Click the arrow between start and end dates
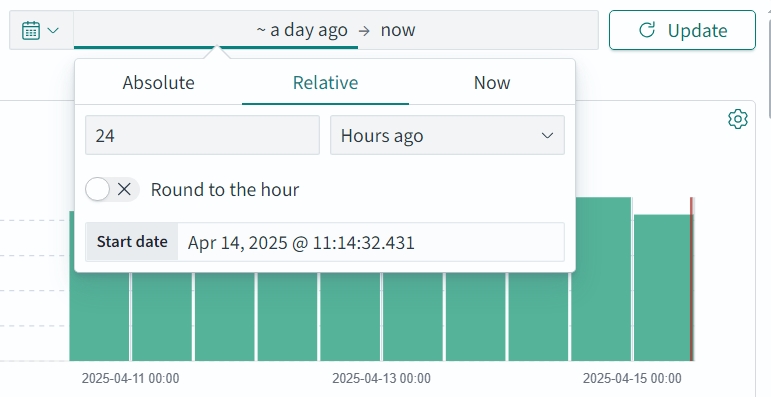 [364, 31]
